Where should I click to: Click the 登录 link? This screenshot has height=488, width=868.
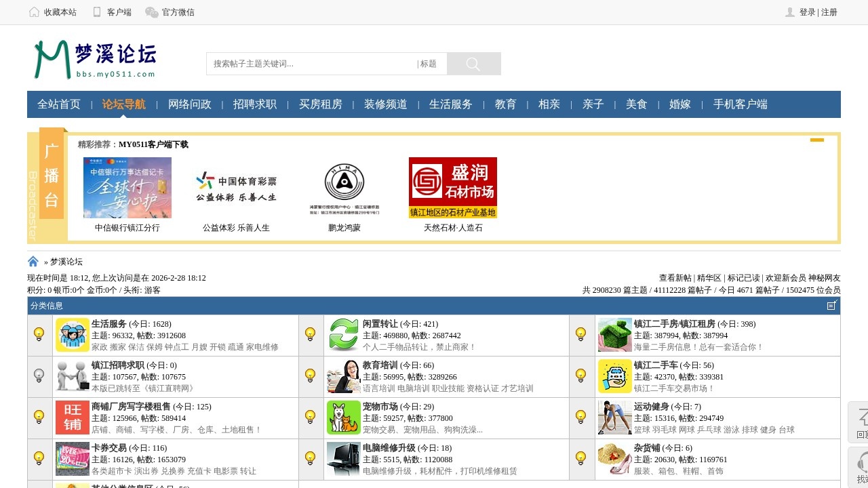click(x=807, y=12)
